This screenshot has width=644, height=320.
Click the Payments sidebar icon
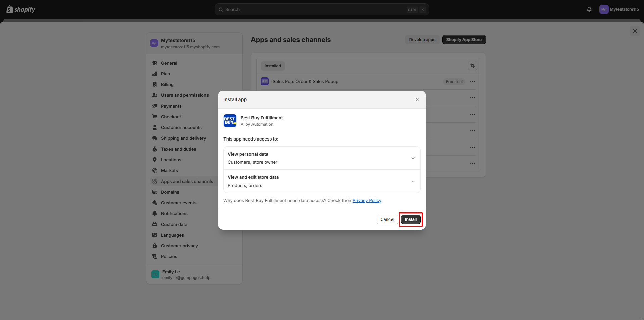(155, 106)
